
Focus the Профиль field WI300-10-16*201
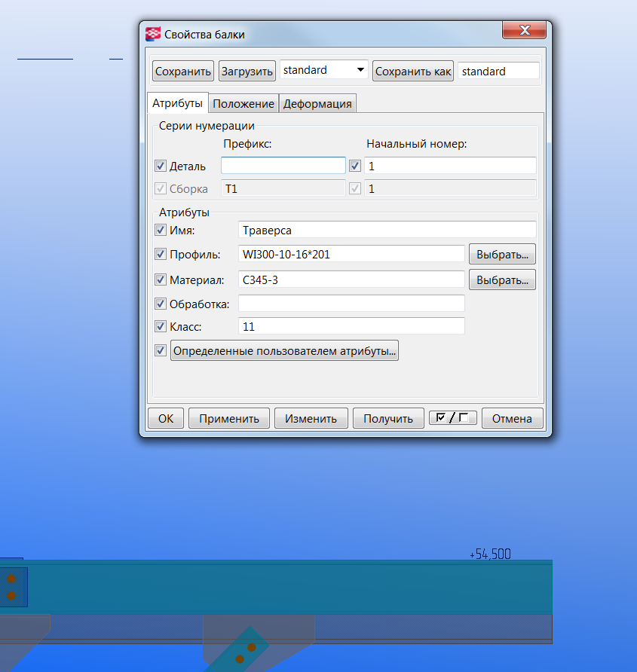coord(351,254)
